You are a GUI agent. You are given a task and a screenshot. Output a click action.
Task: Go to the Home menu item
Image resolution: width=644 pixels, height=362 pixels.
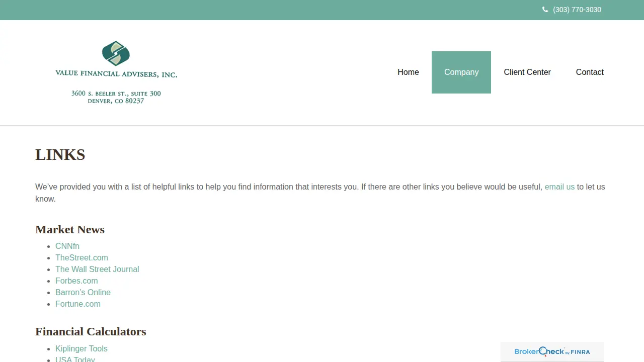408,72
